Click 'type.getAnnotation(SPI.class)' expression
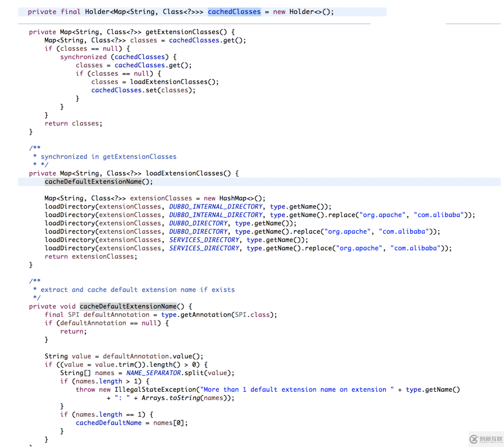 [217, 315]
